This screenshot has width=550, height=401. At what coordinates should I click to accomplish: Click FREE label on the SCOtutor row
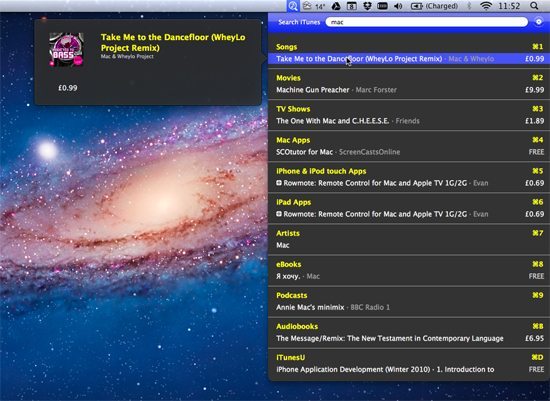pyautogui.click(x=536, y=152)
